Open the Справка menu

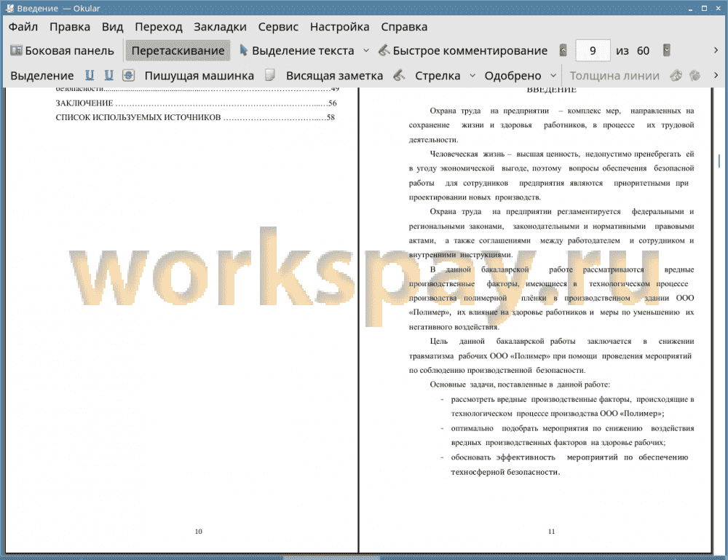pos(404,27)
